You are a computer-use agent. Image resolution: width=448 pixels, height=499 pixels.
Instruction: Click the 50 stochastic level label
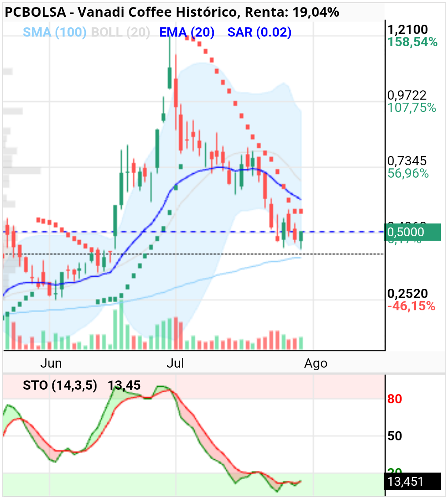point(395,436)
